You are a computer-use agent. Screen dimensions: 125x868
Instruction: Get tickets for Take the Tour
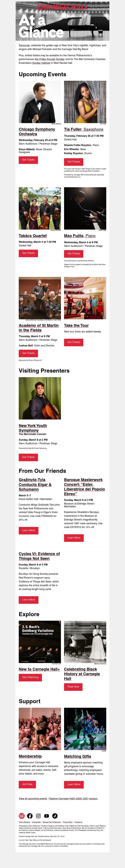tap(74, 342)
